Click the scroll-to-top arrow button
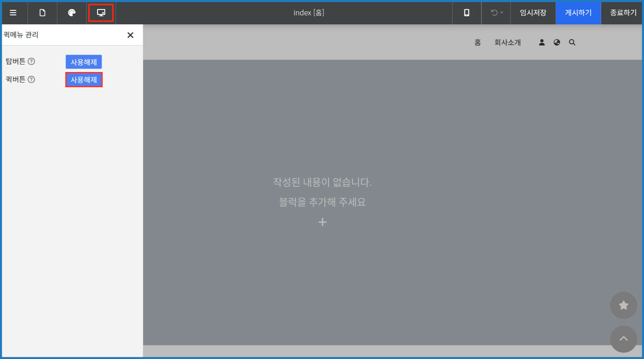 [x=623, y=339]
